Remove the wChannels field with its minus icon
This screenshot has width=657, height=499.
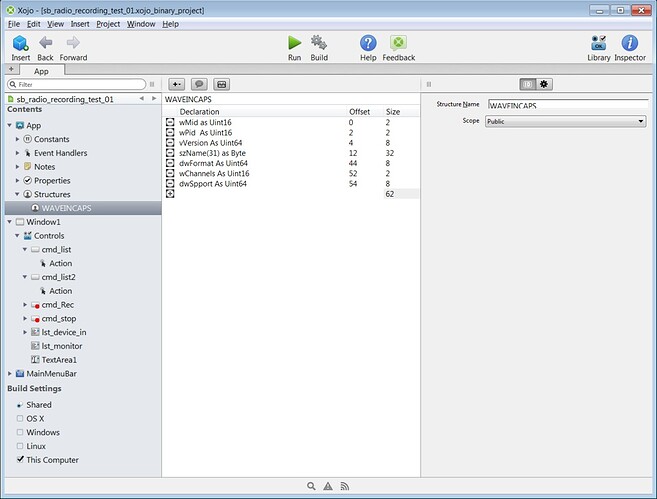click(x=170, y=173)
